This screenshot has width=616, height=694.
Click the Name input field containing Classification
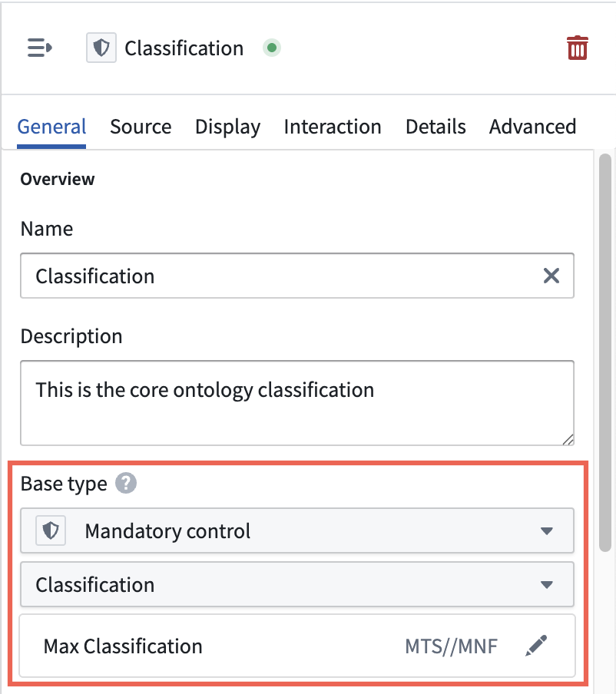click(297, 276)
